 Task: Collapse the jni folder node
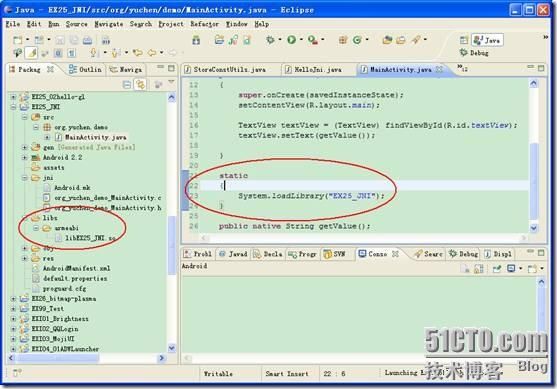pos(25,178)
